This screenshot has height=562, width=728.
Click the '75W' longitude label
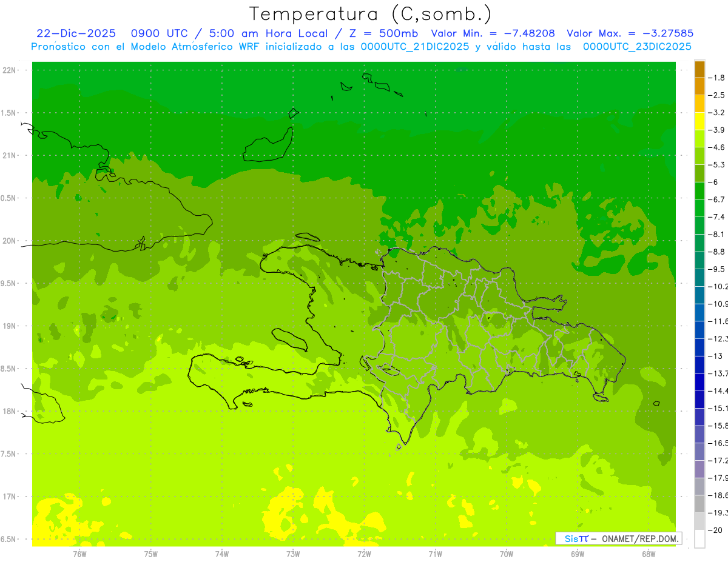tap(151, 554)
